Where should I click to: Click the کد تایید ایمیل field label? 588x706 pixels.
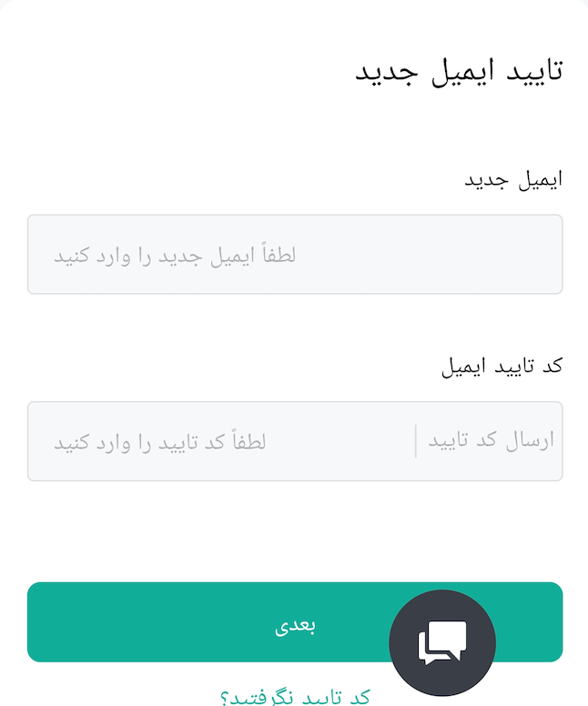pyautogui.click(x=502, y=366)
